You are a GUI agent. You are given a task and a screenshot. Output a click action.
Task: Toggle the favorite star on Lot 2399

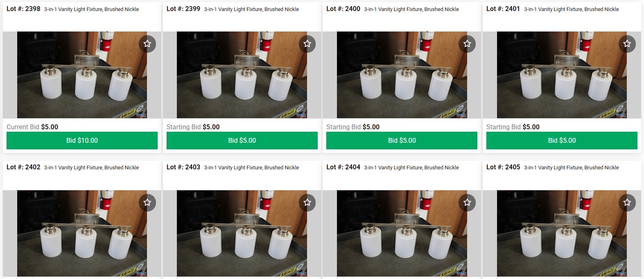pyautogui.click(x=307, y=44)
